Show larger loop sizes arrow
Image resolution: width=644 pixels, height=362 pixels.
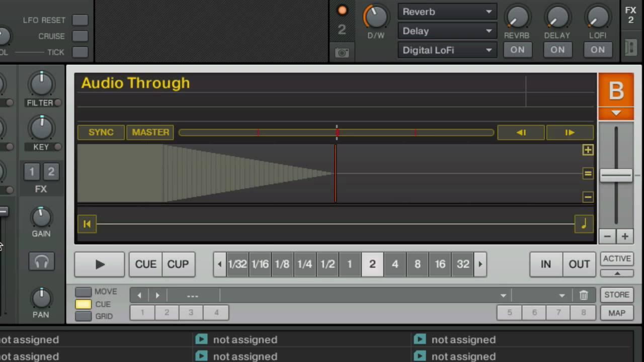pyautogui.click(x=480, y=264)
